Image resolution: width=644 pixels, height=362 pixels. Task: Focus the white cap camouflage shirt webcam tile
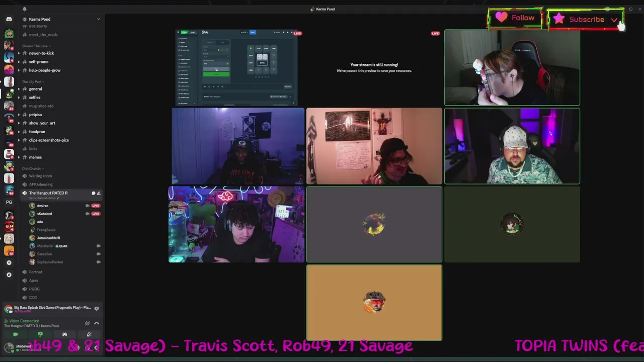pos(512,146)
